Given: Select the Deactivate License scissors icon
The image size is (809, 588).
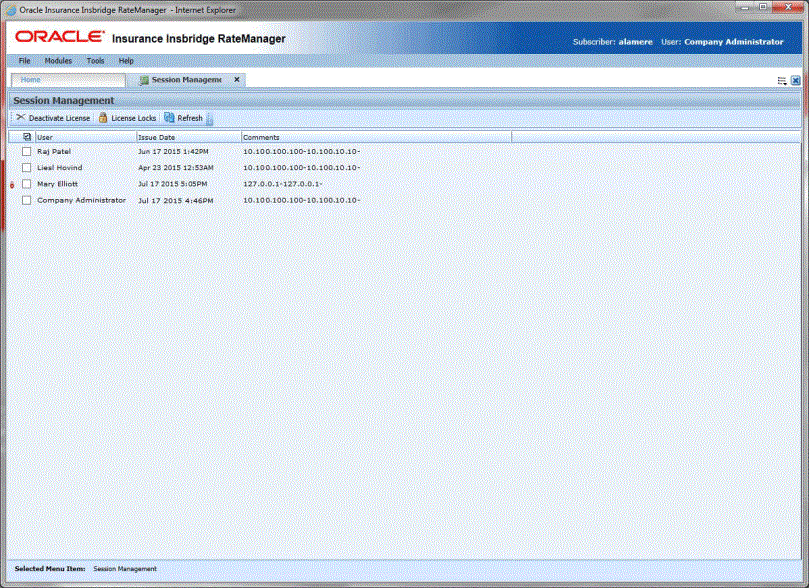Looking at the screenshot, I should (21, 116).
